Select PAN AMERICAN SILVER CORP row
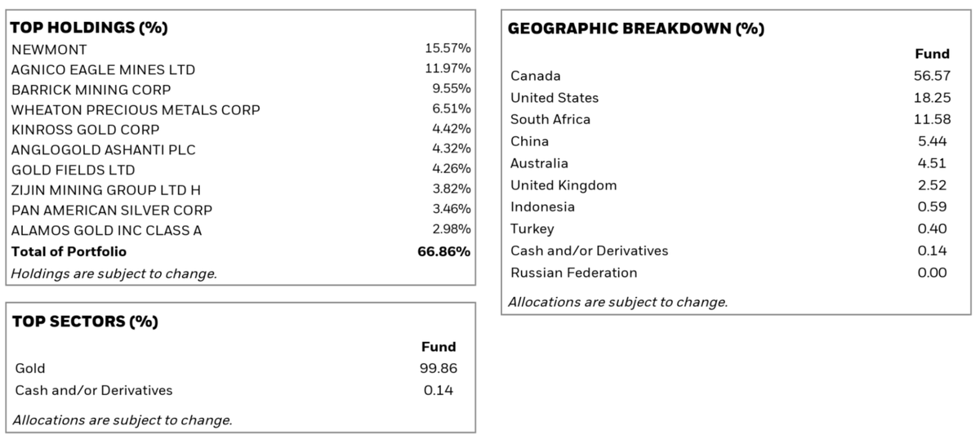 [241, 210]
